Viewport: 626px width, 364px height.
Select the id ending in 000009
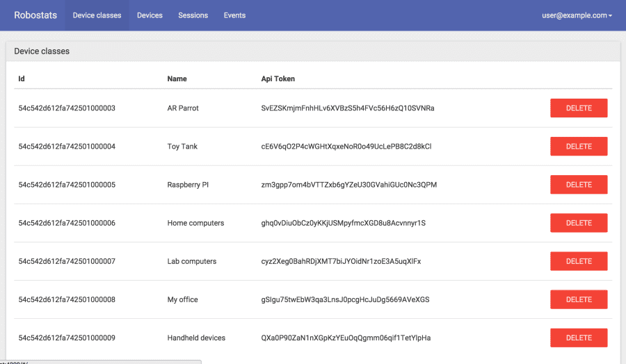(67, 338)
